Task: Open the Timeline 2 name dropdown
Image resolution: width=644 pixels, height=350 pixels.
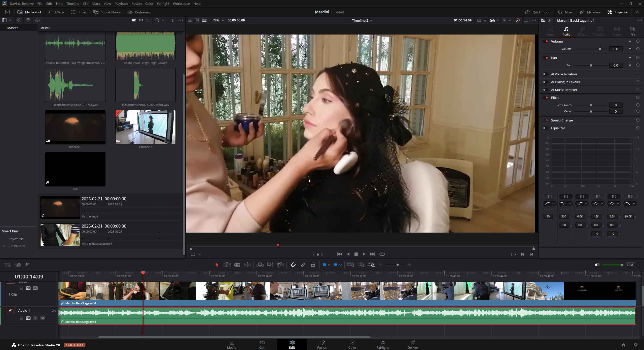Action: coord(362,20)
